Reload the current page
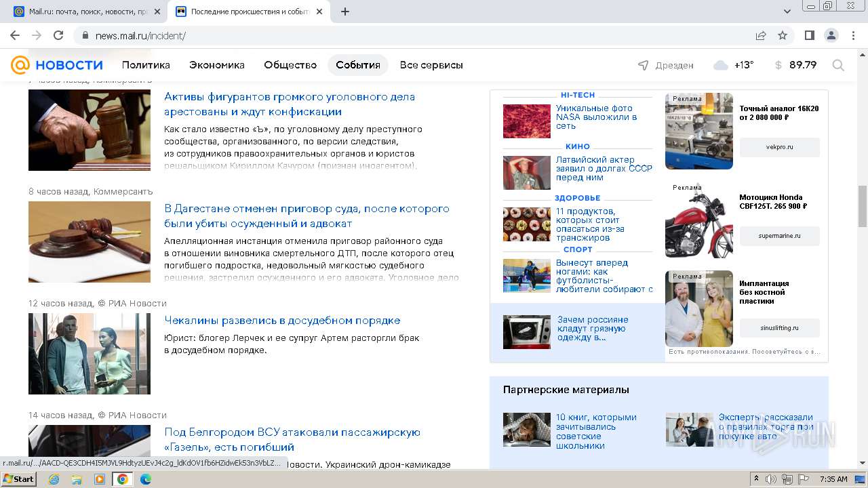 [58, 35]
